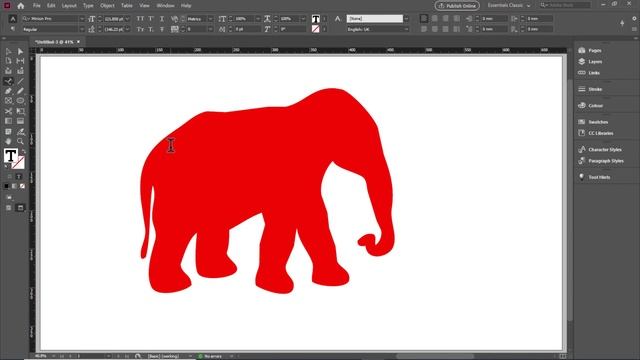Open the Links panel
Viewport: 640px width, 360px height.
pos(594,73)
